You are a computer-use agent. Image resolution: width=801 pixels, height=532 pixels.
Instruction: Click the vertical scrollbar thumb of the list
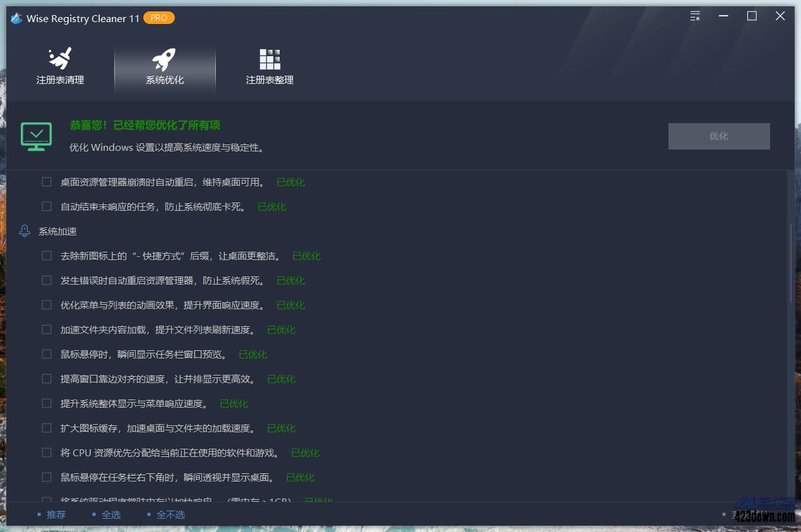click(791, 262)
